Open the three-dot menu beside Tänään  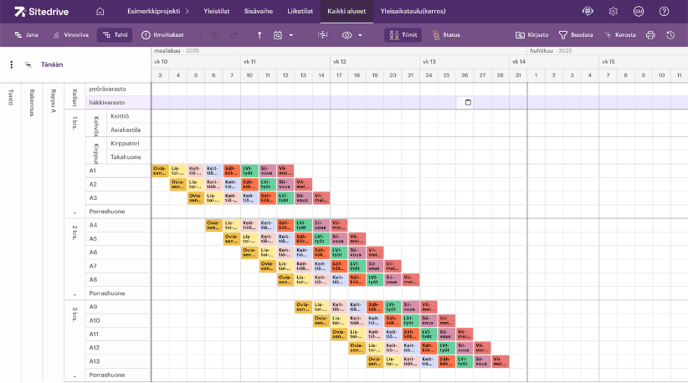point(11,65)
